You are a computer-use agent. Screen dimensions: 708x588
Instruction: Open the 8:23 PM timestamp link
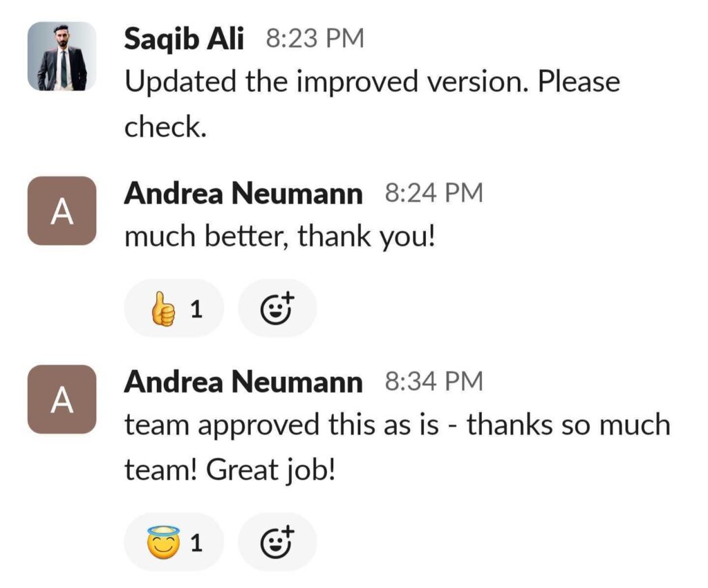315,39
